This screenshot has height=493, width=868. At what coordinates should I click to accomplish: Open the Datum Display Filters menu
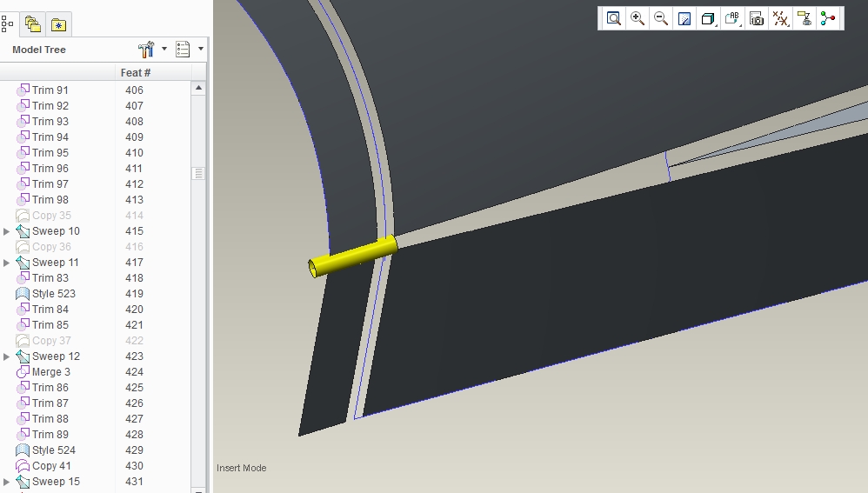click(x=780, y=19)
